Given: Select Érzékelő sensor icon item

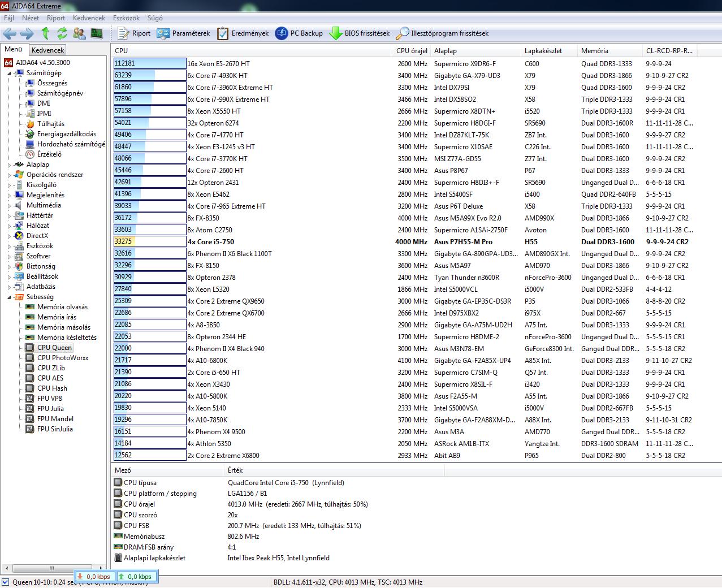Looking at the screenshot, I should point(30,154).
